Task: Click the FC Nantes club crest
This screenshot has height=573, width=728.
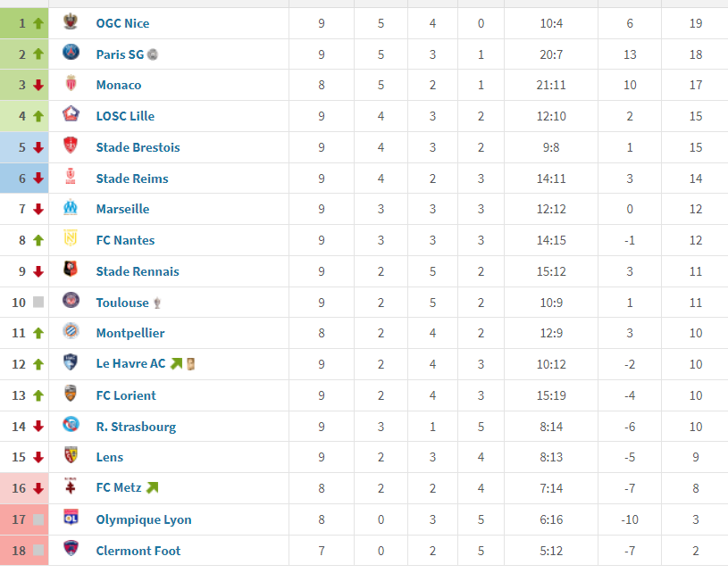Action: pos(71,240)
